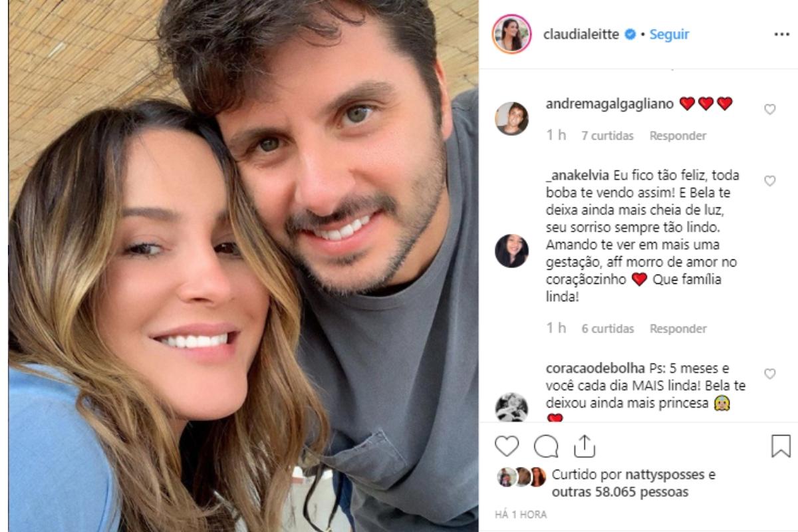Screen dimensions: 798x532
Task: Open the three-dot more options menu
Action: point(782,35)
